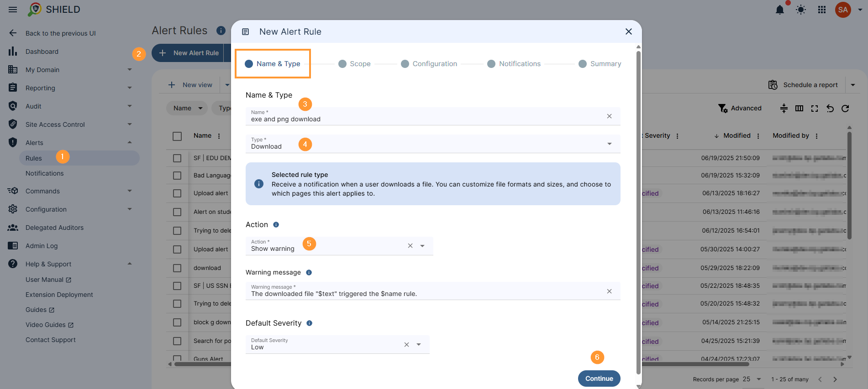Go to the Scope step
The width and height of the screenshot is (868, 389).
[354, 64]
